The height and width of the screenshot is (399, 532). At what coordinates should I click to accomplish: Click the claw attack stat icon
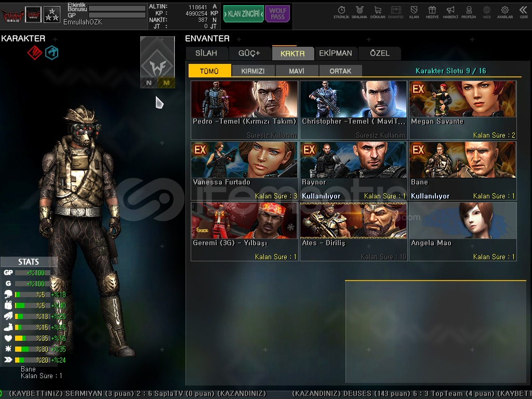tap(8, 316)
